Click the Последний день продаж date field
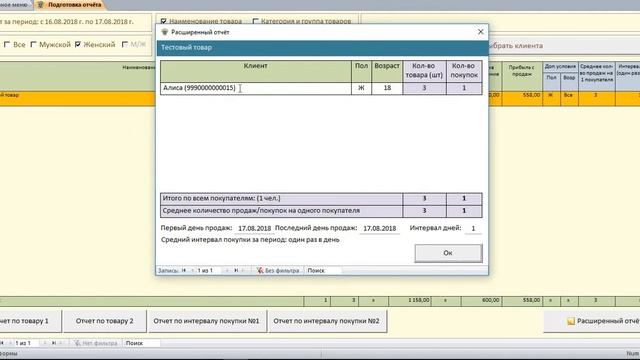 380,229
